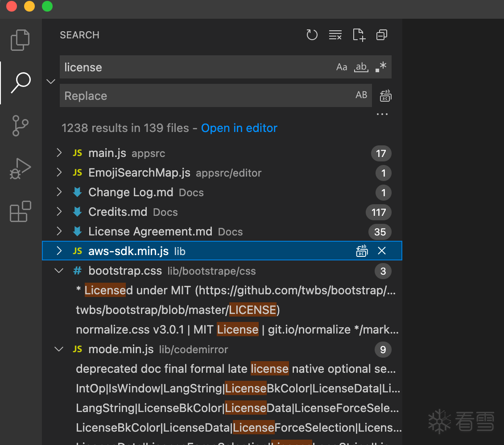Click the Replace All icon
Image resolution: width=504 pixels, height=445 pixels.
coord(385,95)
